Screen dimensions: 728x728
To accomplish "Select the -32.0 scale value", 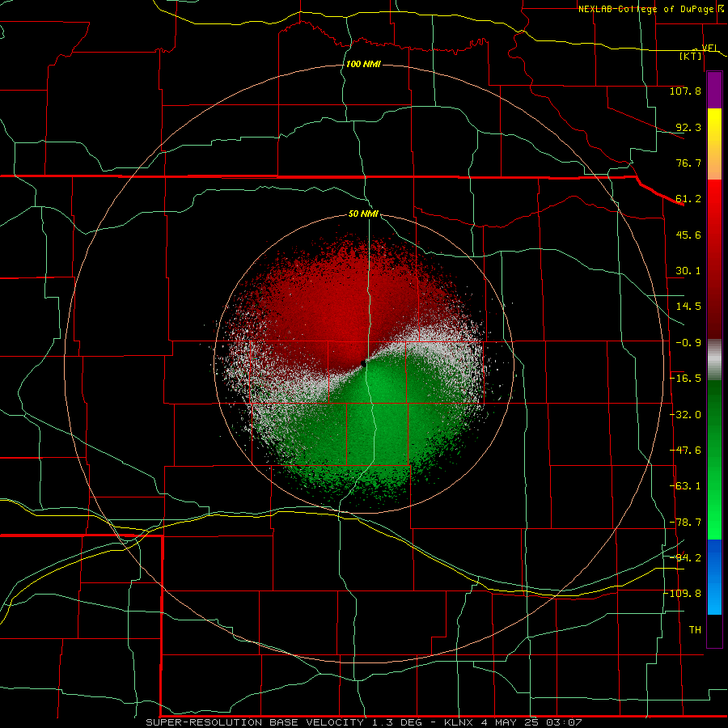I will tap(685, 415).
